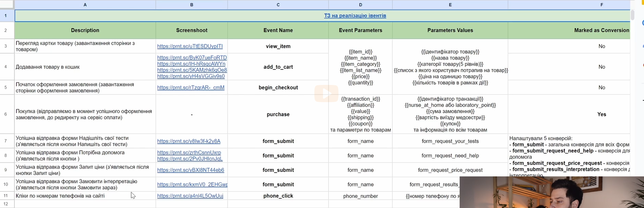Select the {{item_id}} merged parameters cell
The height and width of the screenshot is (208, 644).
click(360, 67)
